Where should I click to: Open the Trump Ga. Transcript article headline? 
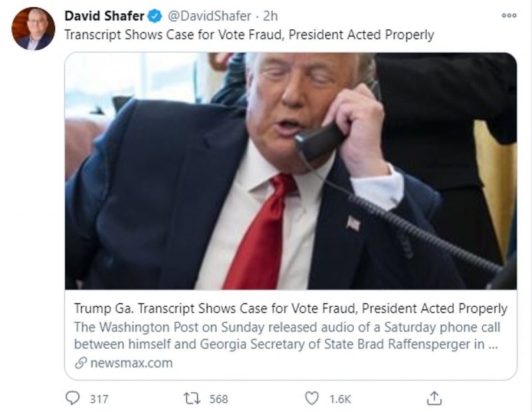click(291, 308)
